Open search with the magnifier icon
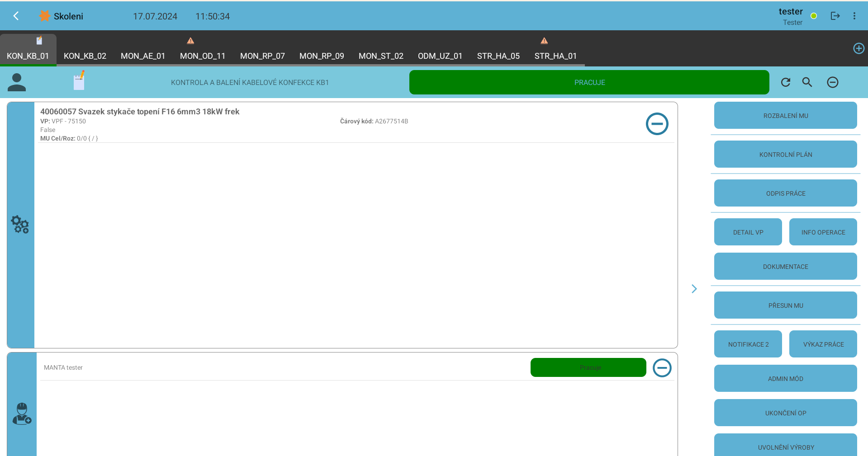 pos(807,82)
